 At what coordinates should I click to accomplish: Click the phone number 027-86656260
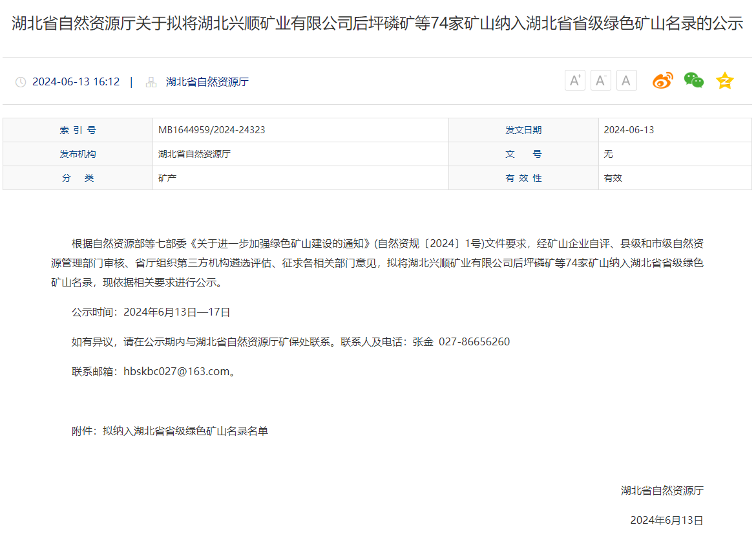pos(474,341)
